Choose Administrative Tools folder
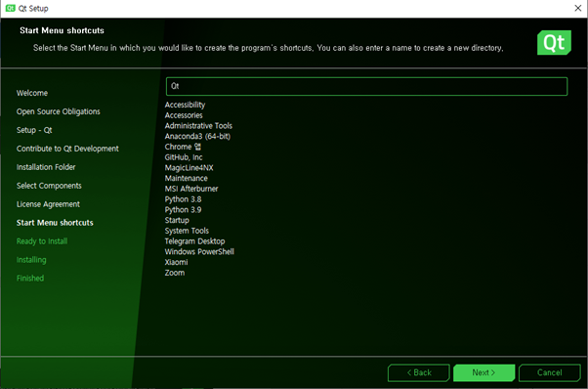588x389 pixels. [198, 126]
